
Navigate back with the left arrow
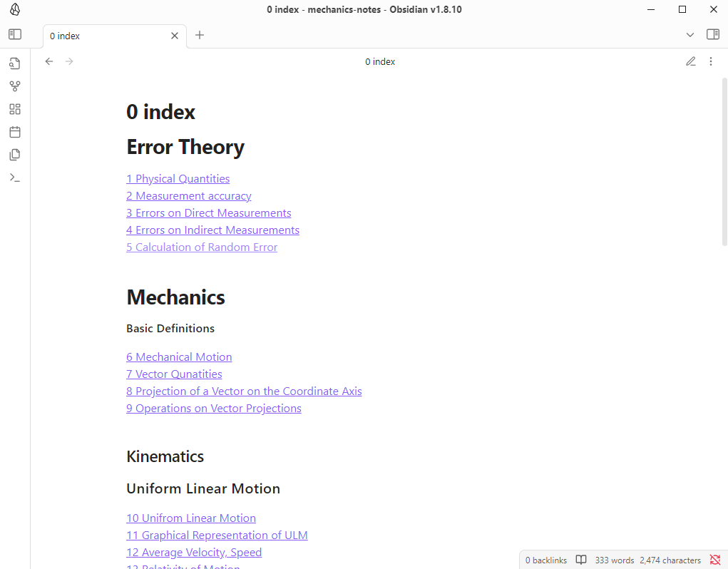[x=49, y=61]
